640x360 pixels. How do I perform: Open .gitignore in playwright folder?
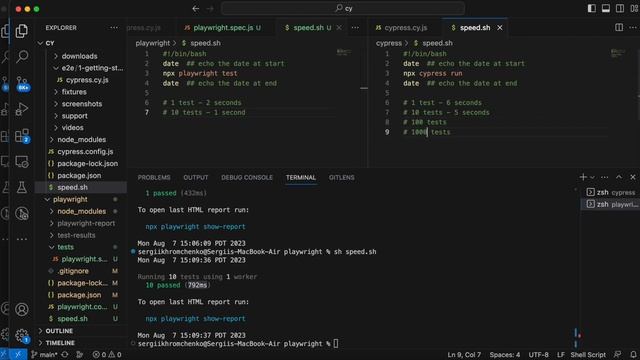click(81, 271)
